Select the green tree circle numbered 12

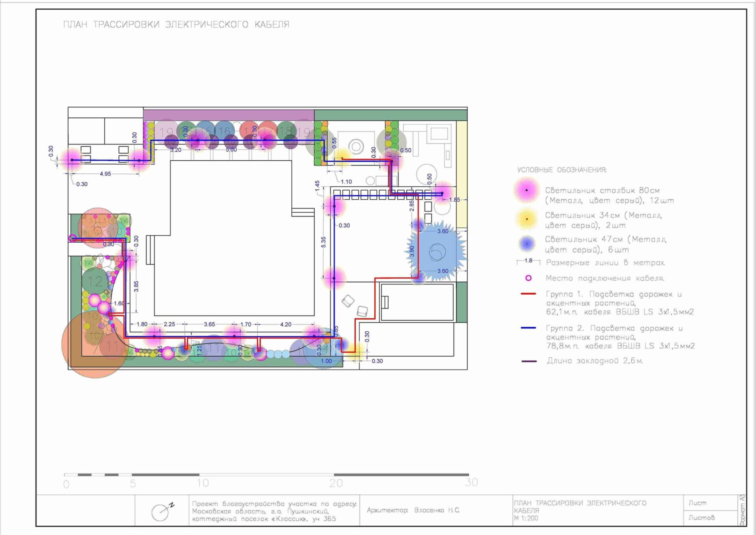point(95,281)
